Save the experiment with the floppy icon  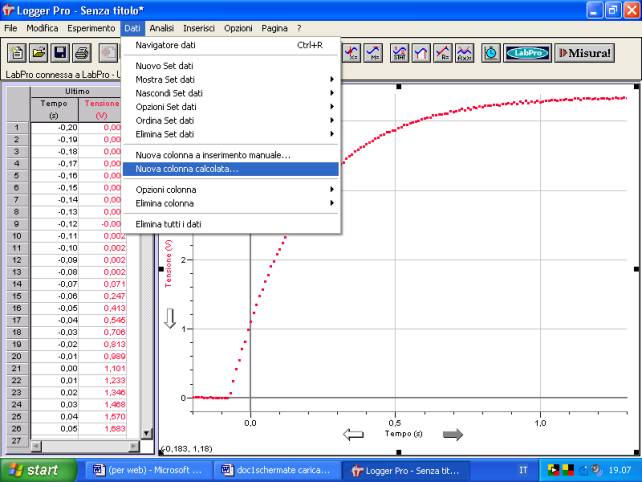click(x=60, y=53)
